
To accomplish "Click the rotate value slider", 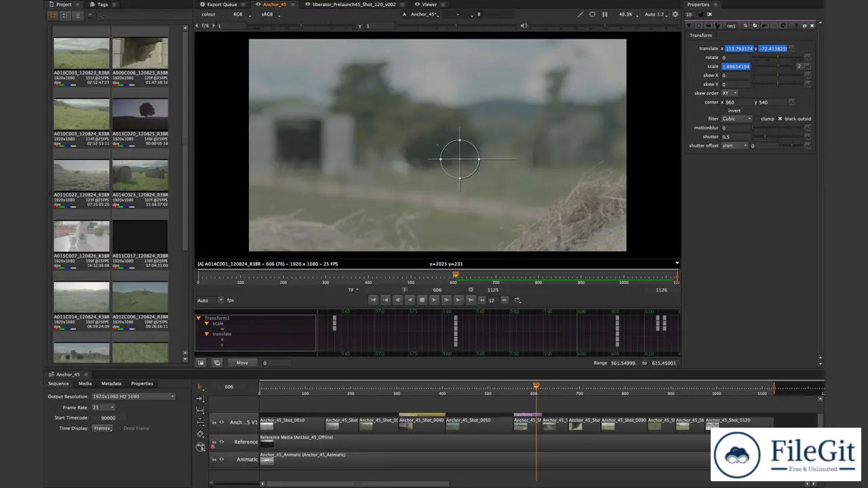I will 777,58.
